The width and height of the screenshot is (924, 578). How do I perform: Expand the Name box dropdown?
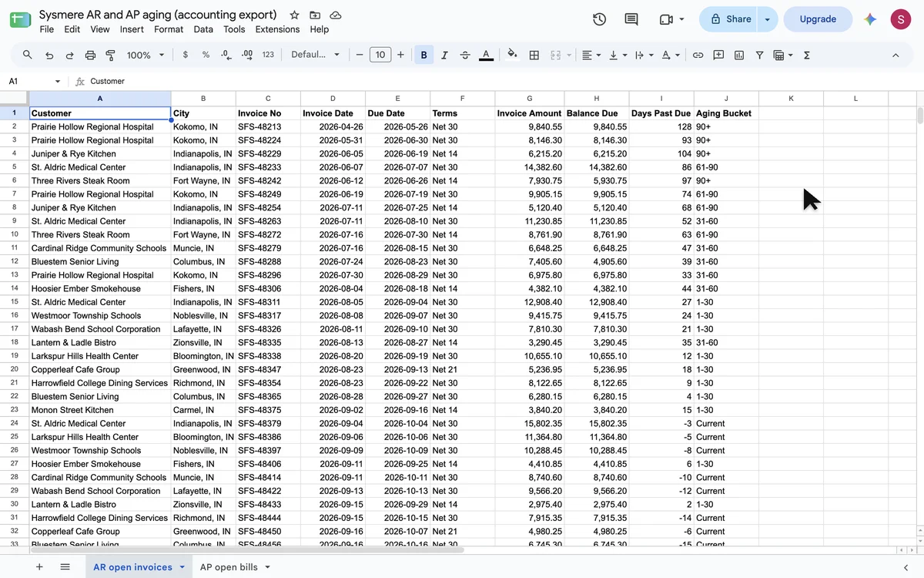[57, 81]
